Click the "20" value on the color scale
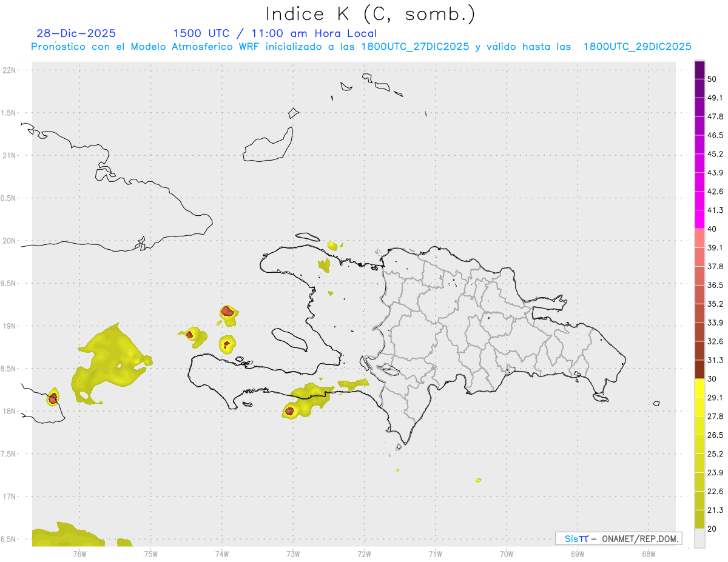This screenshot has width=728, height=562. tap(713, 529)
